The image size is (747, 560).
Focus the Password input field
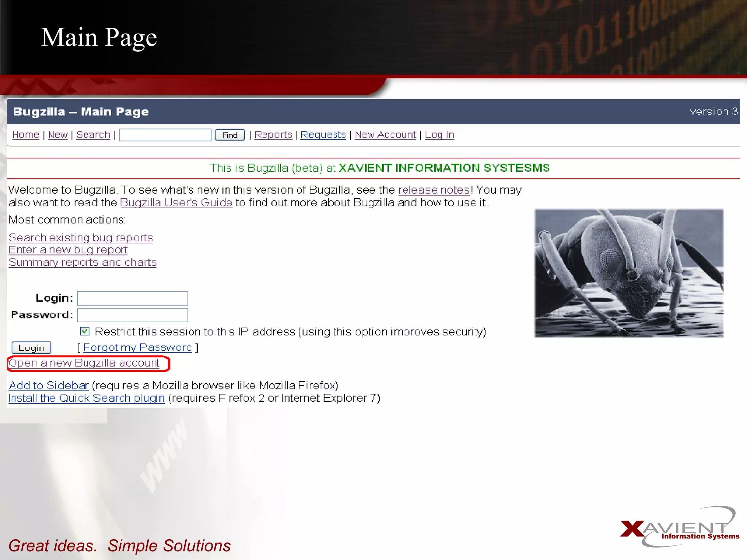132,315
